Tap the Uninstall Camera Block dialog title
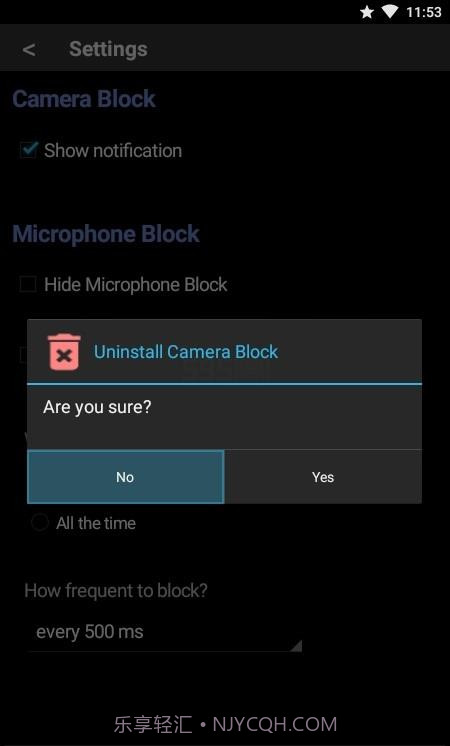This screenshot has height=746, width=450. [x=186, y=352]
